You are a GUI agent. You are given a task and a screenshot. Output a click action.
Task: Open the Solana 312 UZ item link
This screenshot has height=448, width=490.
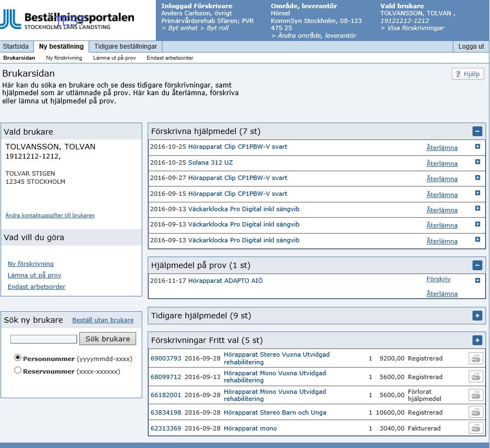(x=211, y=162)
